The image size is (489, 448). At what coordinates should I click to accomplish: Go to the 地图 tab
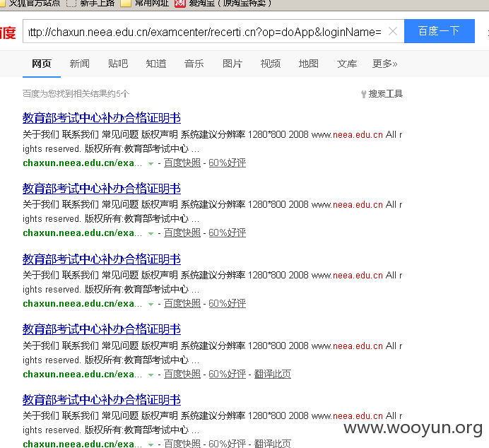[308, 64]
